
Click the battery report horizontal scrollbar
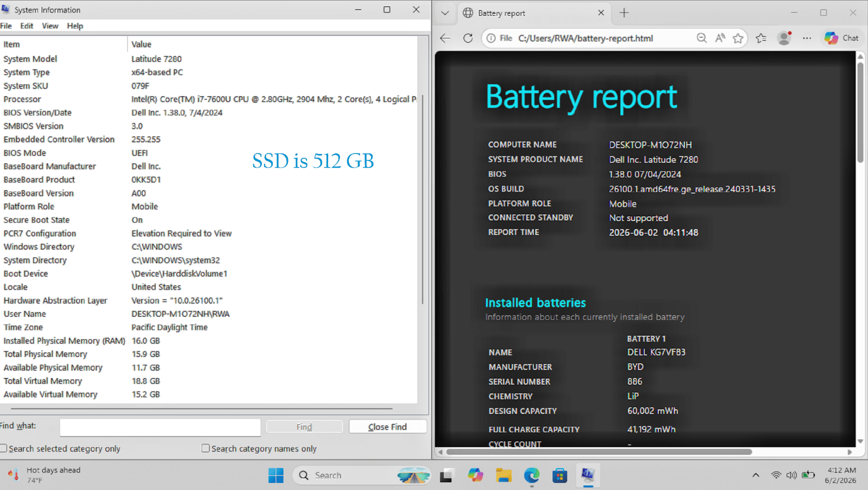[599, 452]
